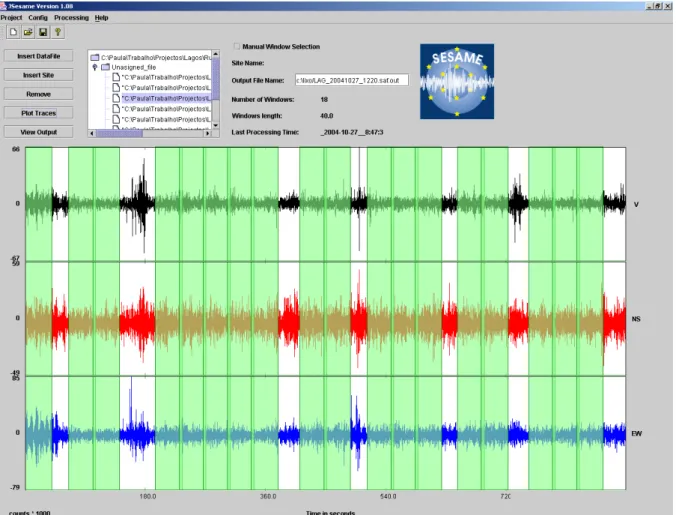The image size is (676, 515).
Task: Click the file tree's scroll down arrow
Action: click(x=216, y=125)
